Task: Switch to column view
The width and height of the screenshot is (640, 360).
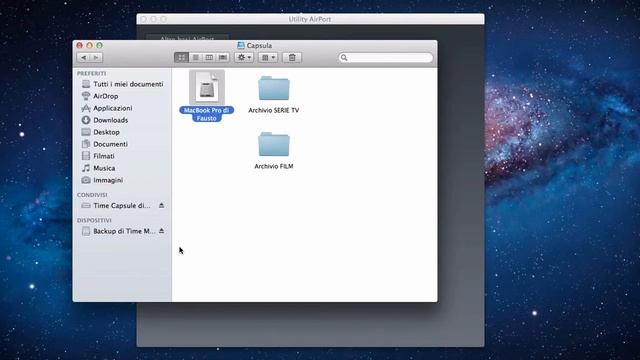Action: [x=209, y=58]
